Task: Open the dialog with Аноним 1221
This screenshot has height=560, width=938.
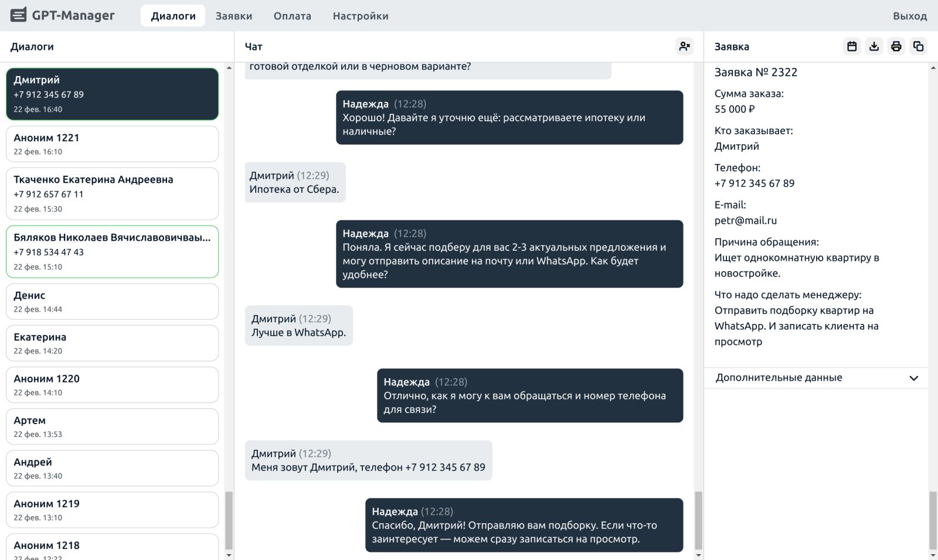Action: point(112,144)
